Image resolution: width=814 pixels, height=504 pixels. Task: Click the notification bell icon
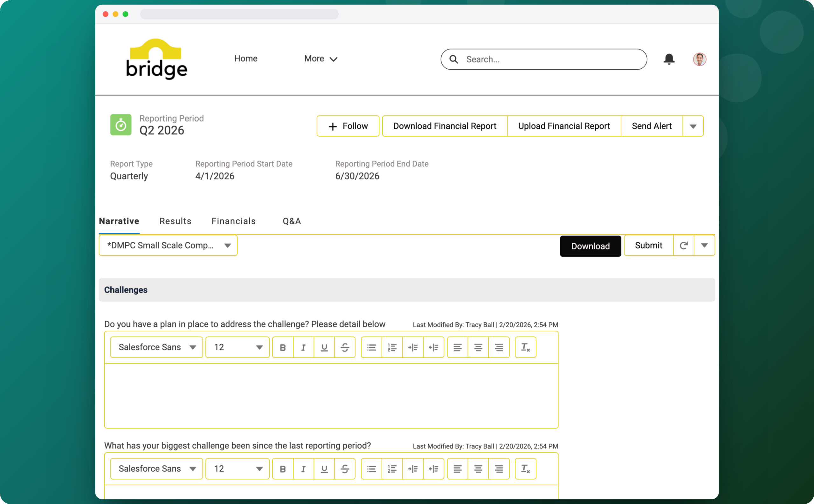pyautogui.click(x=669, y=59)
